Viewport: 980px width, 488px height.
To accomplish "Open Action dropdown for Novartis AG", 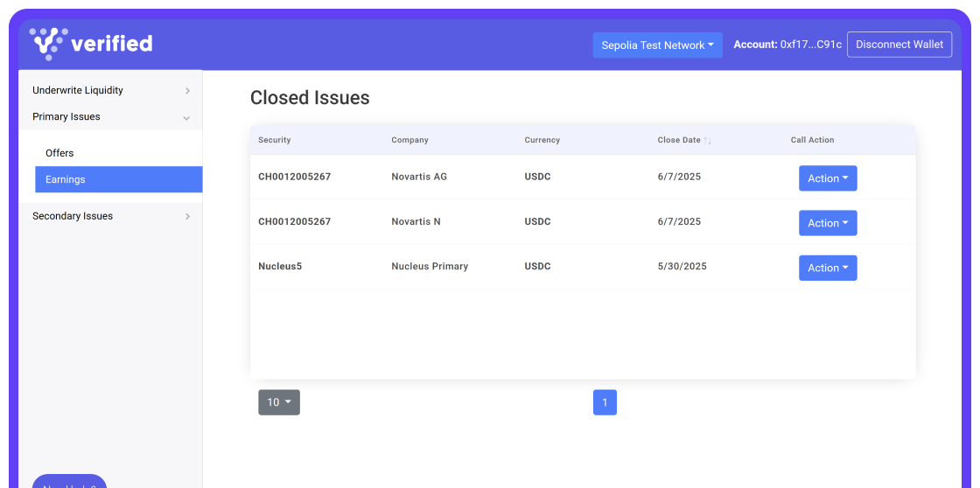I will 828,178.
